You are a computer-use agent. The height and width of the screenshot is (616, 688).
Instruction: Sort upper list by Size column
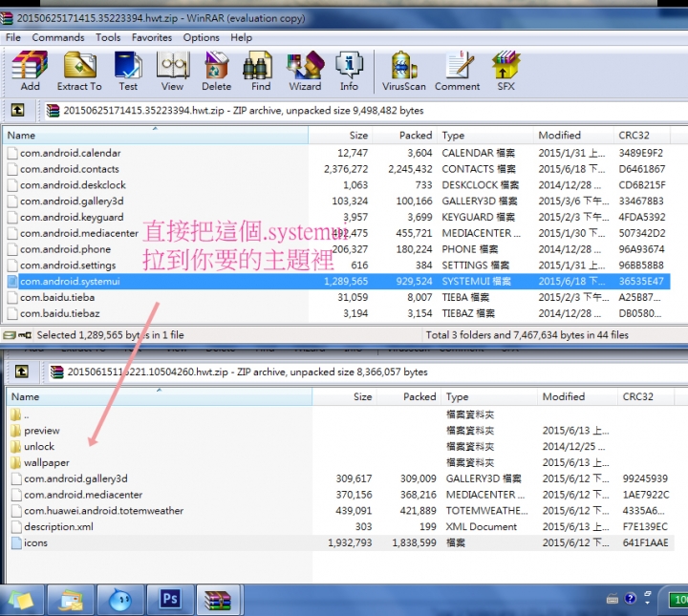point(340,135)
